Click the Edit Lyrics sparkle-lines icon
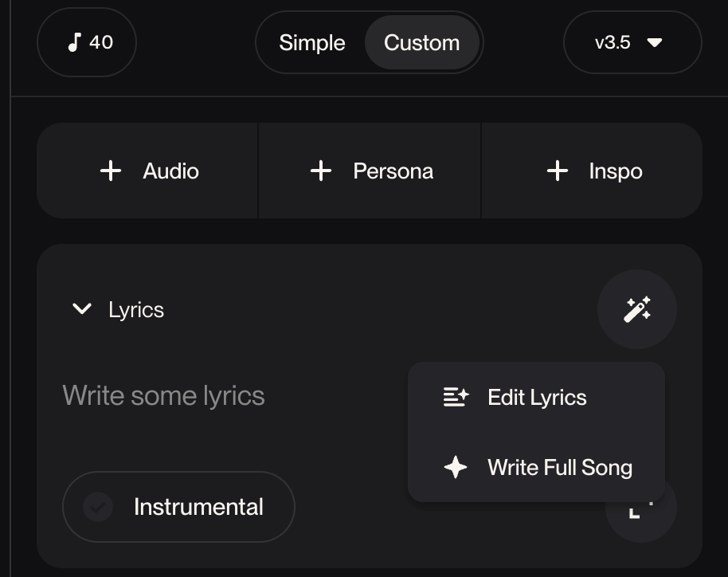Screen dimensions: 728x577 tap(456, 397)
